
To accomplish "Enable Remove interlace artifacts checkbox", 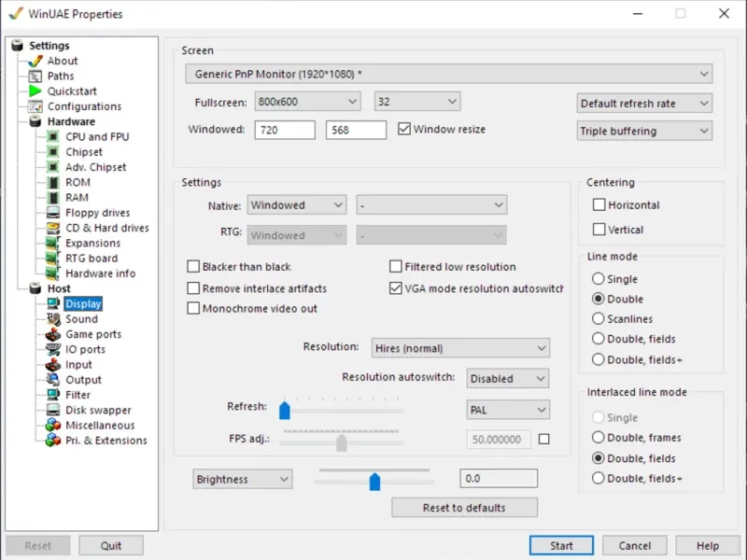I will coord(193,288).
